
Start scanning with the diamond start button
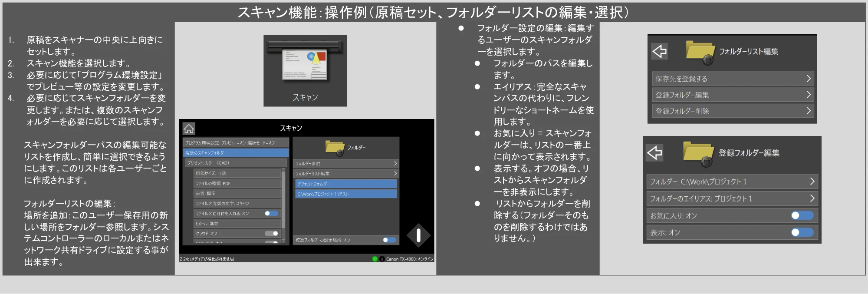[418, 235]
